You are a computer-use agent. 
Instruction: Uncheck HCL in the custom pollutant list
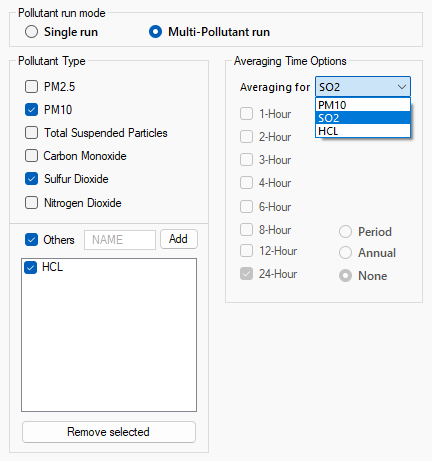point(30,267)
